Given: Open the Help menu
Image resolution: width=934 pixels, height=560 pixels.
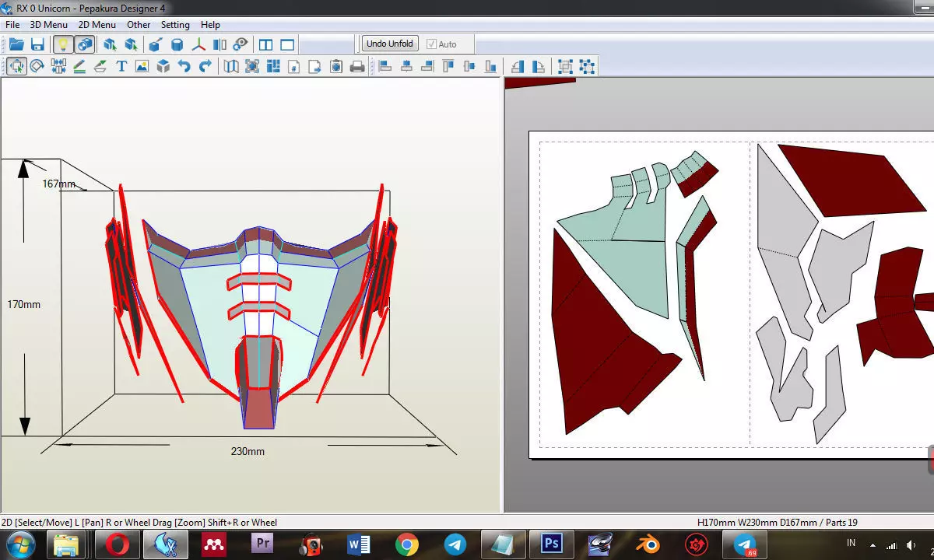Looking at the screenshot, I should (x=210, y=25).
